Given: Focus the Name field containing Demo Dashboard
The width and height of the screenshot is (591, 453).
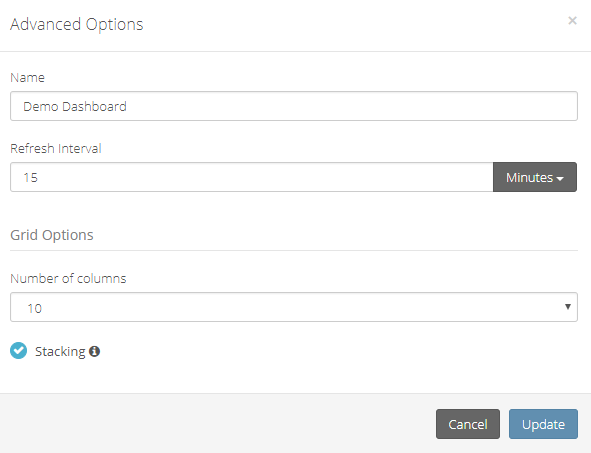Looking at the screenshot, I should tap(294, 106).
